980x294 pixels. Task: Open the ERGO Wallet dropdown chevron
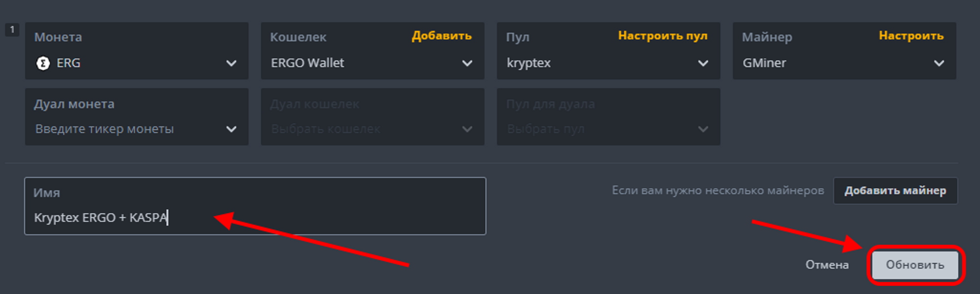pyautogui.click(x=467, y=63)
